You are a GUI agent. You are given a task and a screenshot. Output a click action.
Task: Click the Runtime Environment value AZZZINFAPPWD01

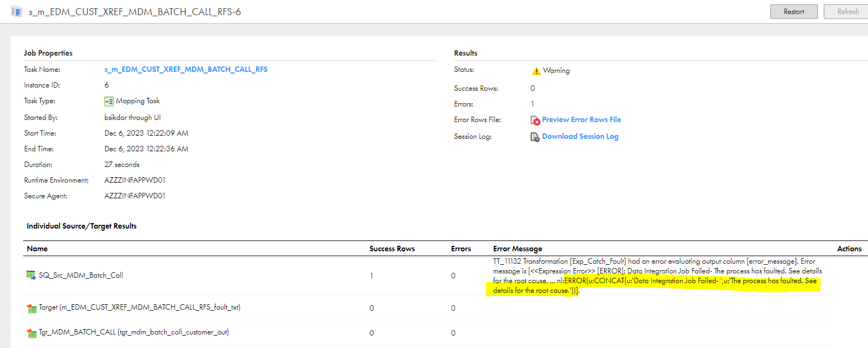pyautogui.click(x=135, y=180)
